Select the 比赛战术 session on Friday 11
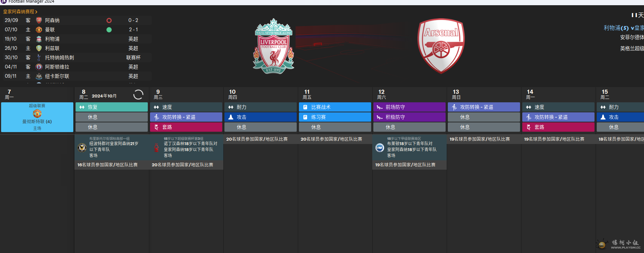 [335, 107]
